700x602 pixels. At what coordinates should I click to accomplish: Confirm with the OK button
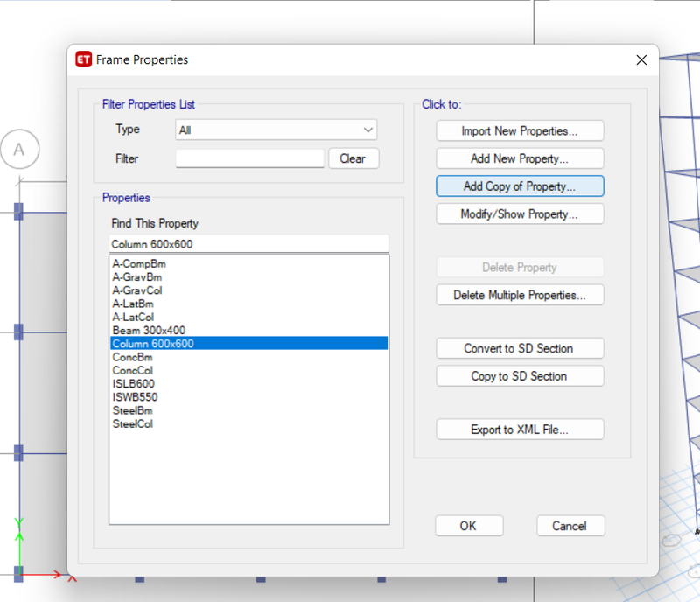coord(469,526)
